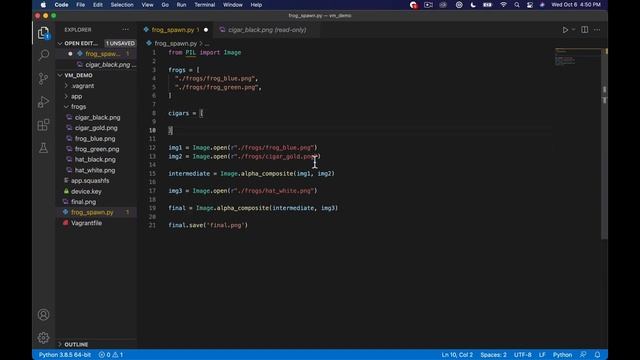Open the Testing flask icon
Viewport: 640px width, 360px height.
point(43,148)
